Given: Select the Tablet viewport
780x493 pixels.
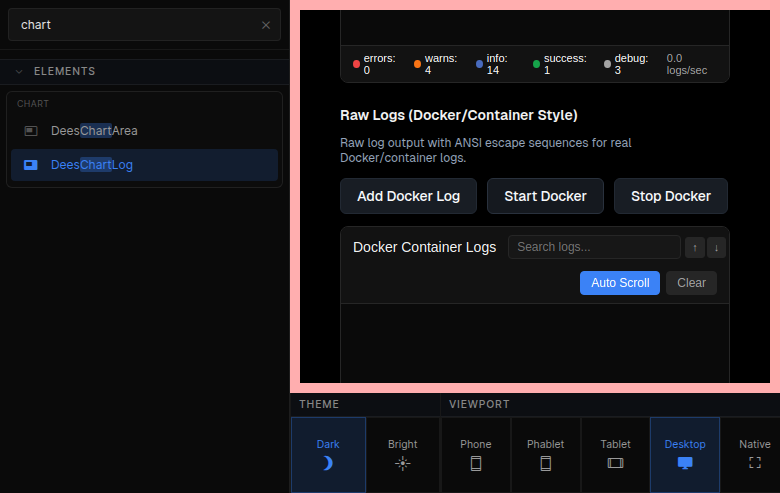Looking at the screenshot, I should point(615,454).
